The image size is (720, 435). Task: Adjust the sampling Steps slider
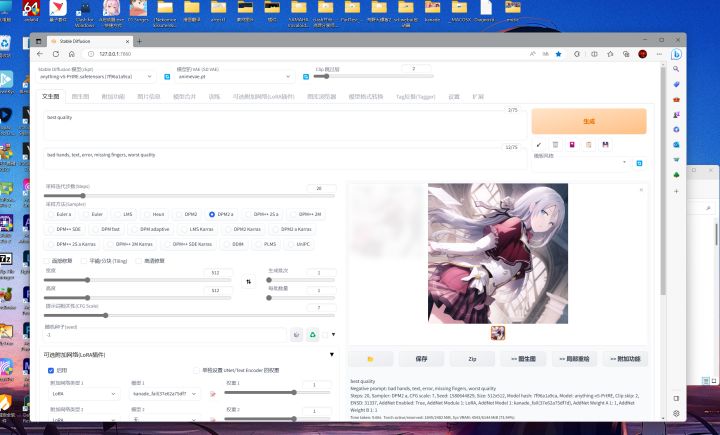pyautogui.click(x=189, y=196)
